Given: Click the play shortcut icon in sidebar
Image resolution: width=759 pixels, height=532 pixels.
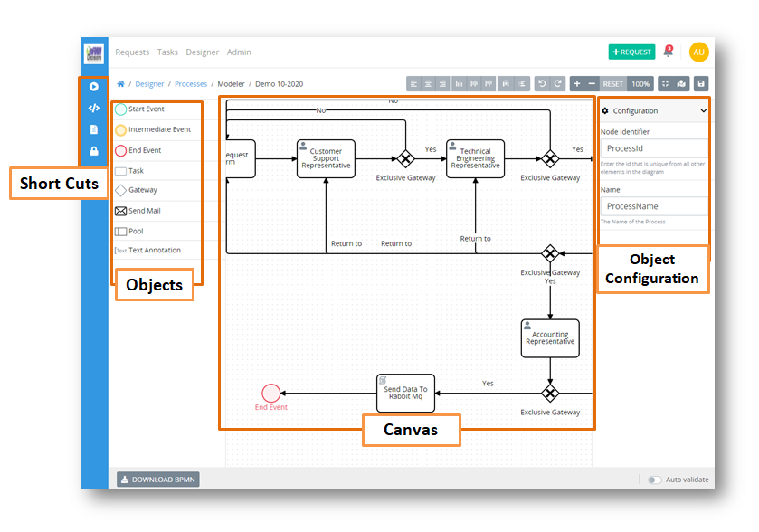Looking at the screenshot, I should (94, 87).
